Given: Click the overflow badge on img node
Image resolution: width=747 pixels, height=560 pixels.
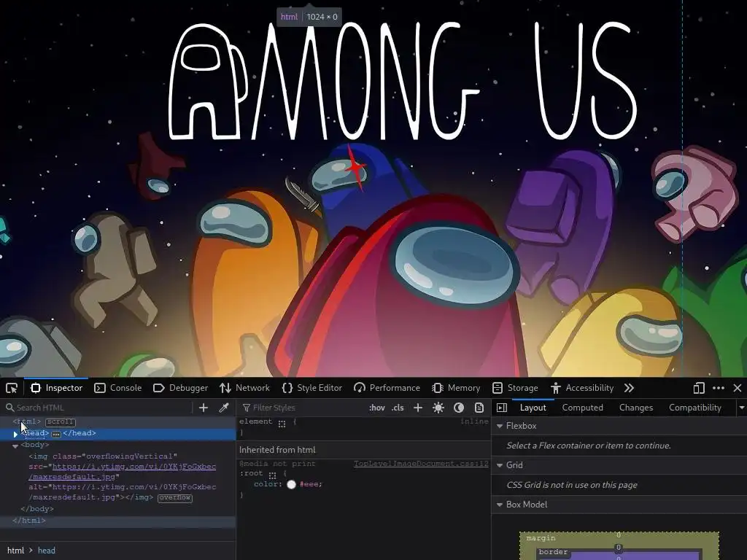Looking at the screenshot, I should (175, 497).
